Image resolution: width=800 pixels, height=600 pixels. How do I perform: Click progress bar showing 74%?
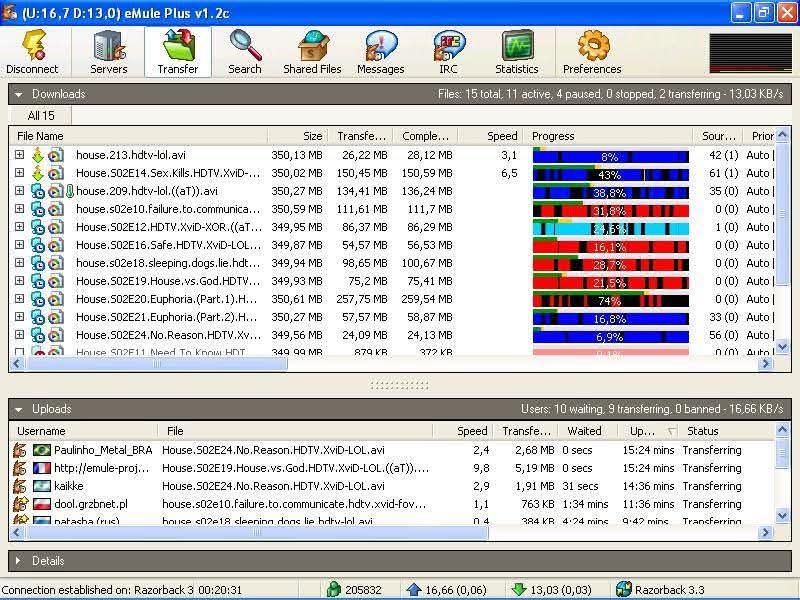tap(611, 299)
